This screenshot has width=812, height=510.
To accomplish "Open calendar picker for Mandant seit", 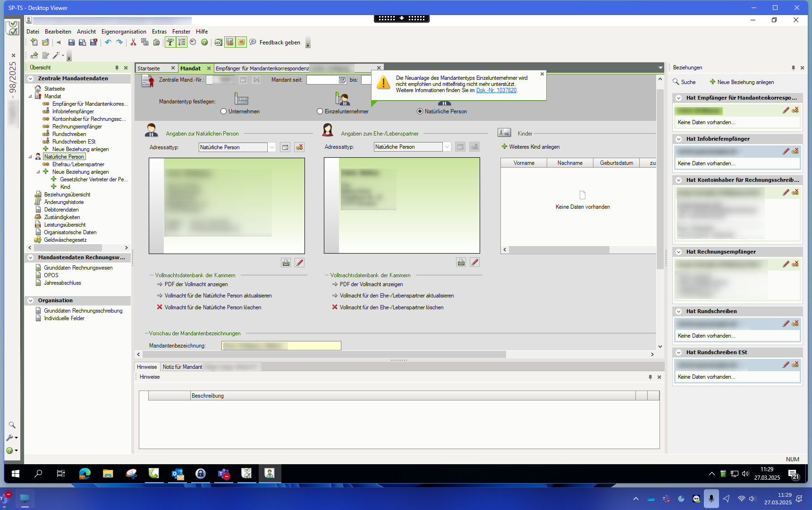I will [342, 80].
